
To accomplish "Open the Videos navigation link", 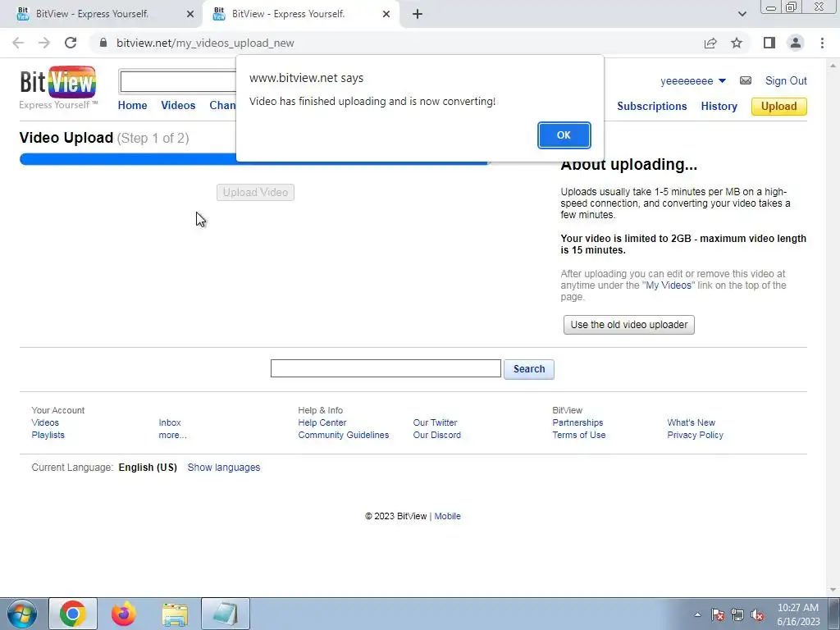I will 178,105.
